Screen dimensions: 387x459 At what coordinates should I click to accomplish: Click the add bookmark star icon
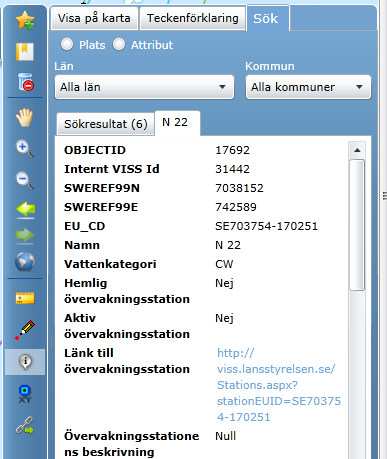tap(25, 20)
